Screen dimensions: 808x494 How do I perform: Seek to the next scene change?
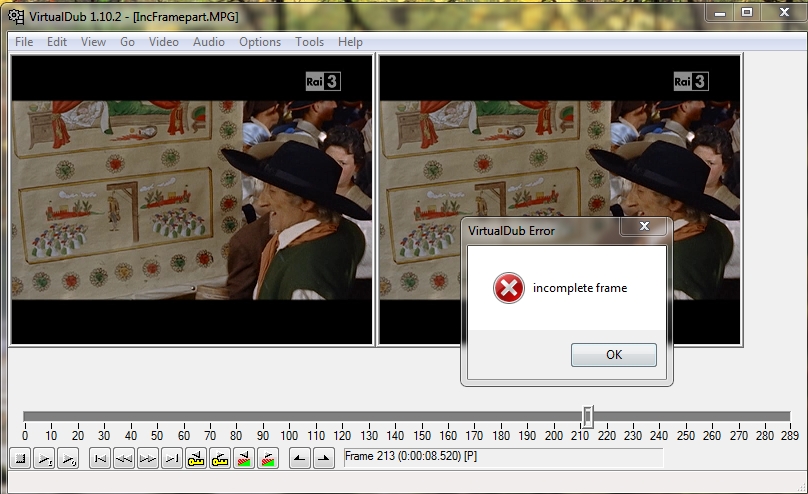coord(267,458)
